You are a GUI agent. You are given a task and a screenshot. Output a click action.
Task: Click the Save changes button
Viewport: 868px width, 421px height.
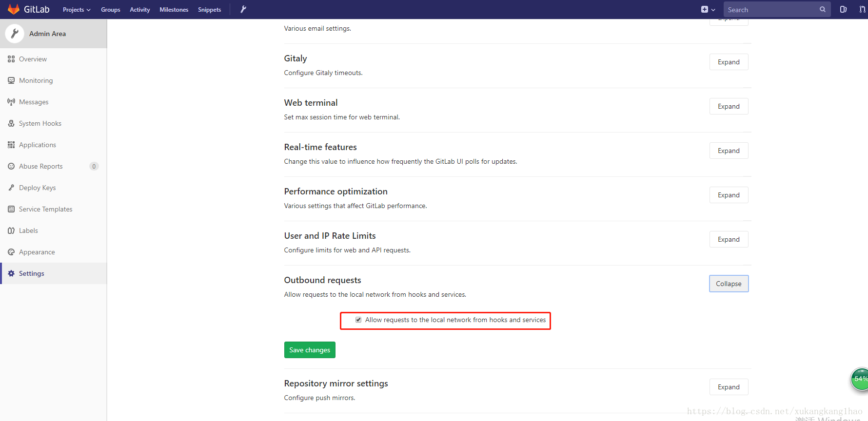[x=310, y=350]
